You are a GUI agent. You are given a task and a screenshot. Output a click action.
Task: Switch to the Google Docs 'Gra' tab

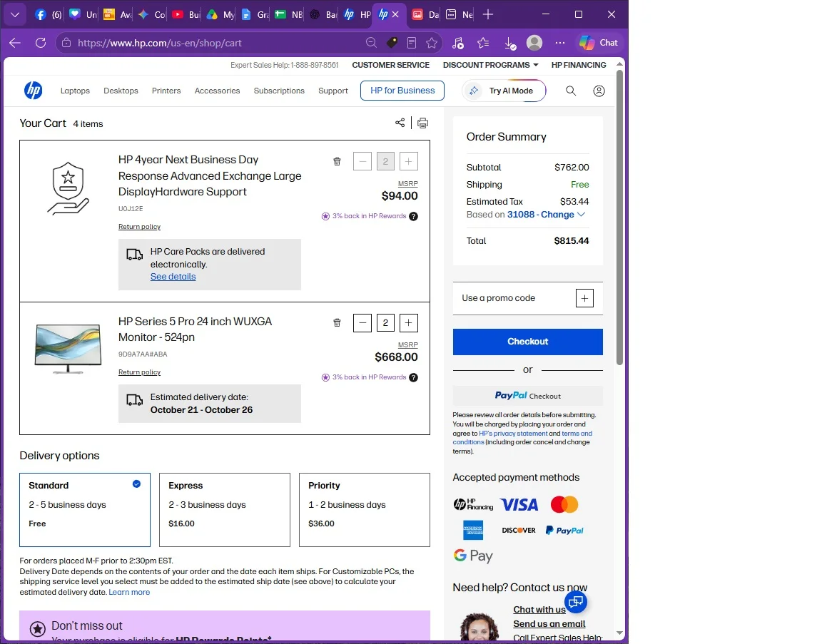point(255,15)
